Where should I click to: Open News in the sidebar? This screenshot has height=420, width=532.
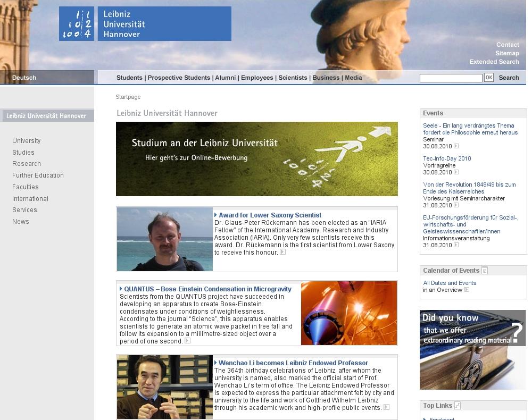[x=21, y=221]
